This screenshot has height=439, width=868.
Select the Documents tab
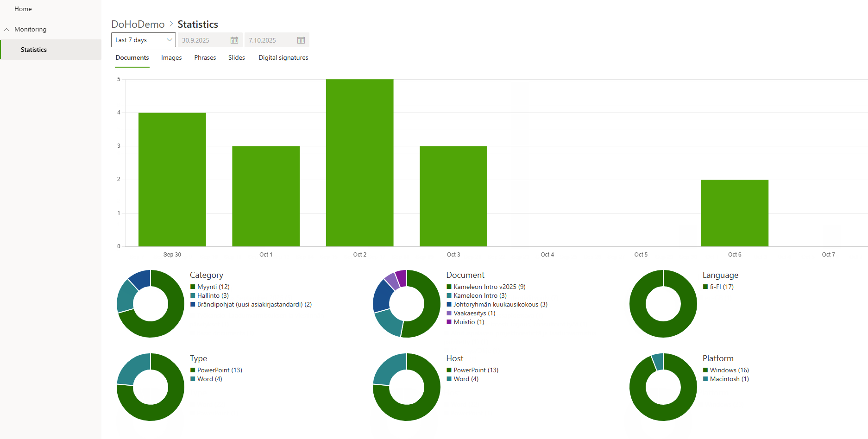pos(132,58)
